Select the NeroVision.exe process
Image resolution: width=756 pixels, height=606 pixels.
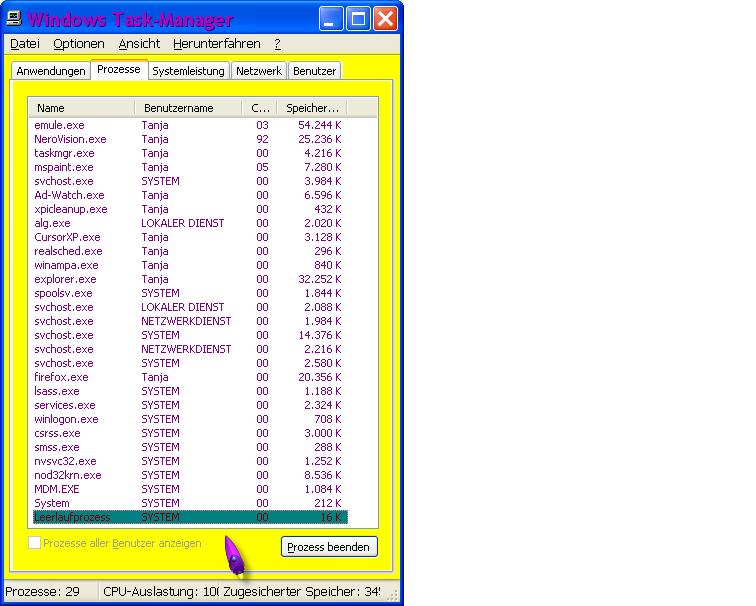(70, 139)
